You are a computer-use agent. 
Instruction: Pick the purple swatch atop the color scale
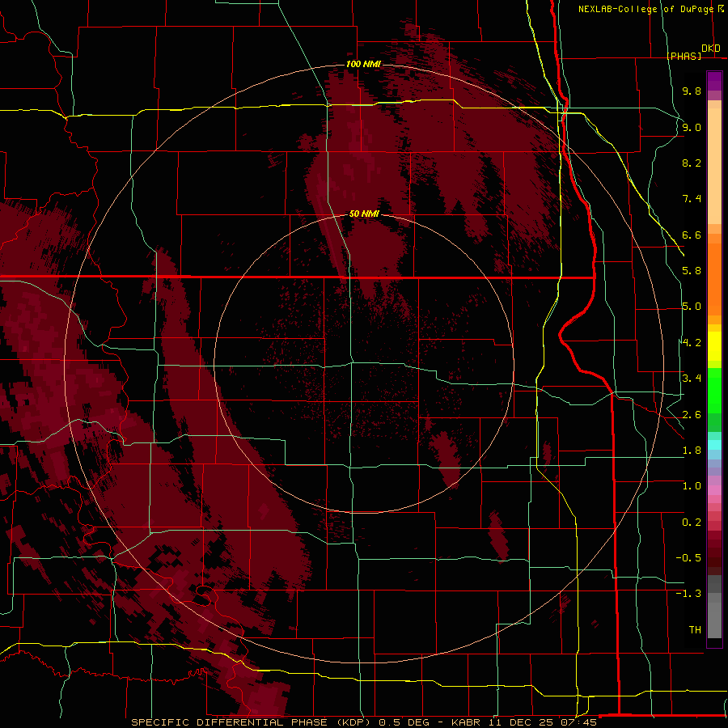pyautogui.click(x=714, y=81)
